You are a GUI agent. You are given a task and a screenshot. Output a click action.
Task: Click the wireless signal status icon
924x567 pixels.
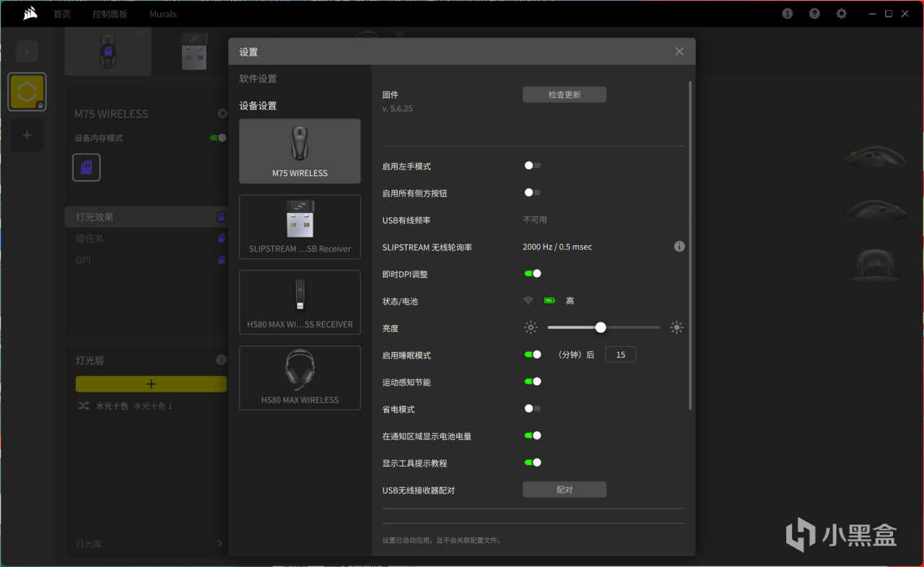[528, 301]
